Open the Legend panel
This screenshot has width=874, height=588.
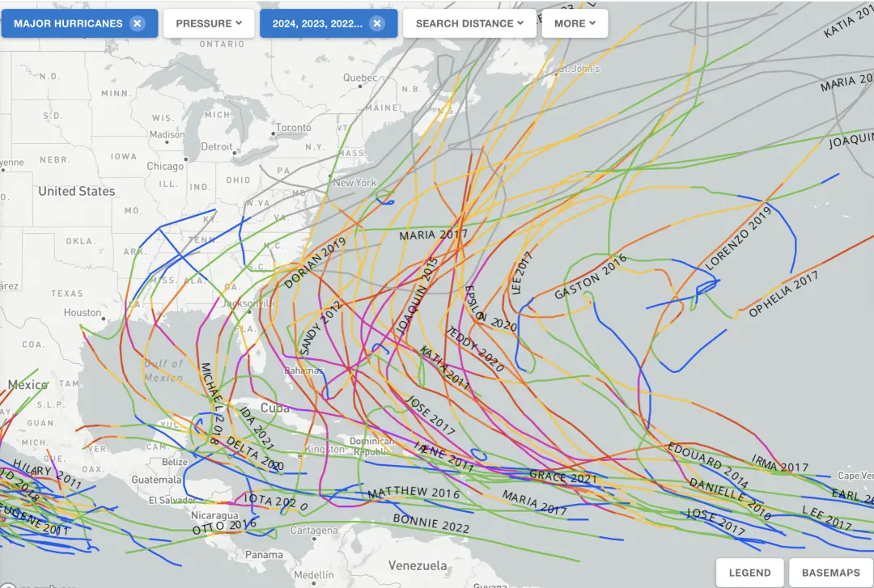click(x=749, y=573)
